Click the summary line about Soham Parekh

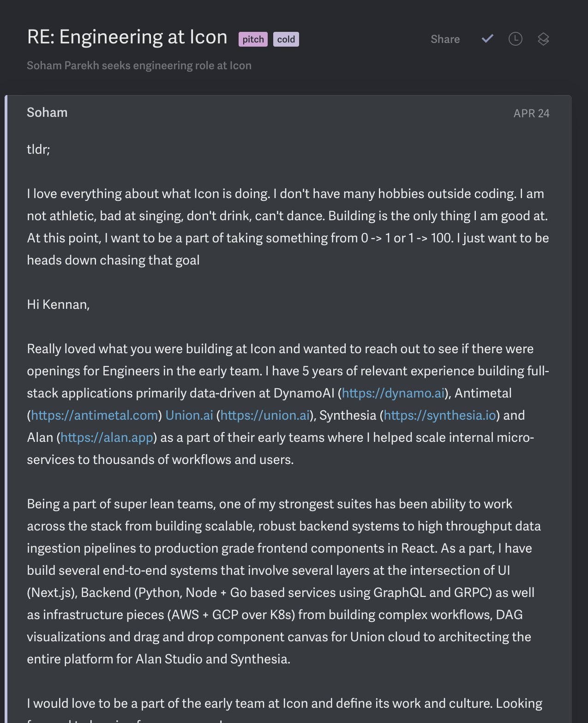139,66
